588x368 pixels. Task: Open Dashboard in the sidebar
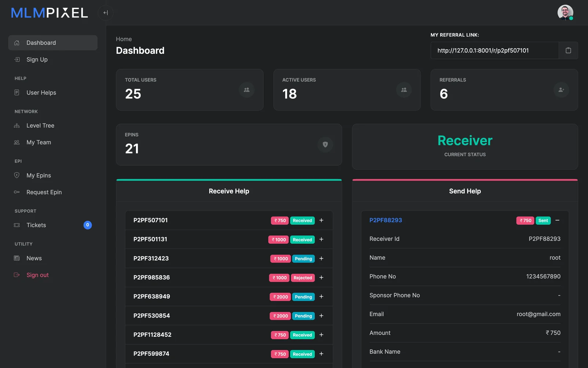(x=53, y=43)
